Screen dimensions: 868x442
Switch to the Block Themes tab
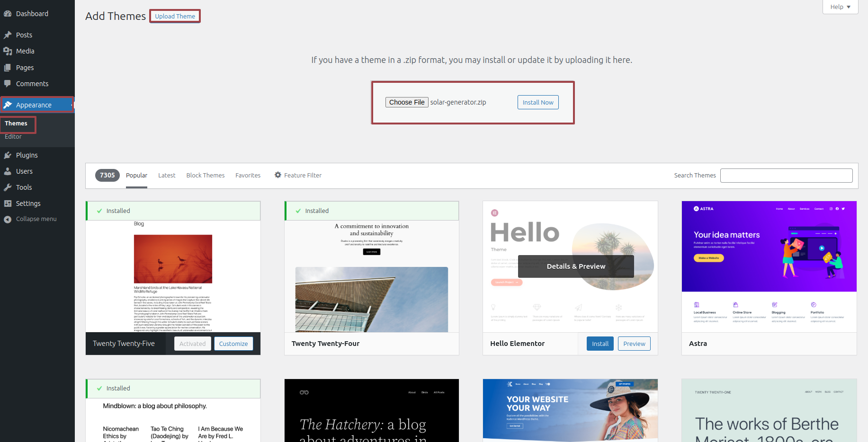[206, 175]
